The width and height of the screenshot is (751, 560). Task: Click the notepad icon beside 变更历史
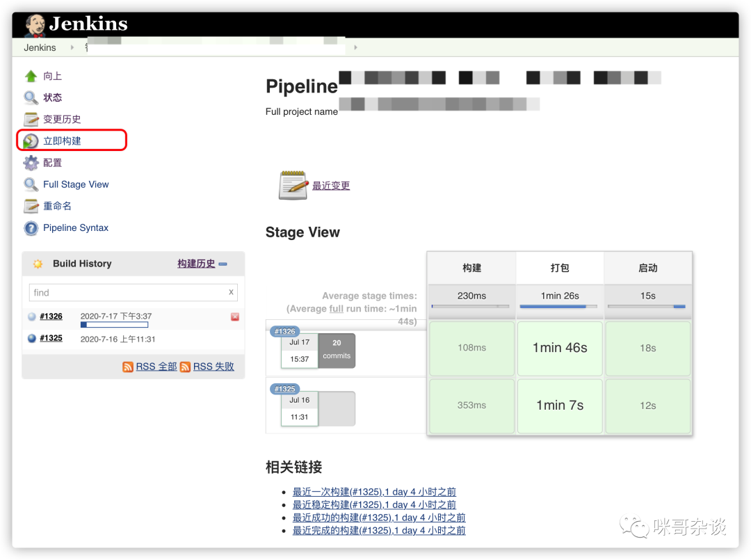pos(31,119)
